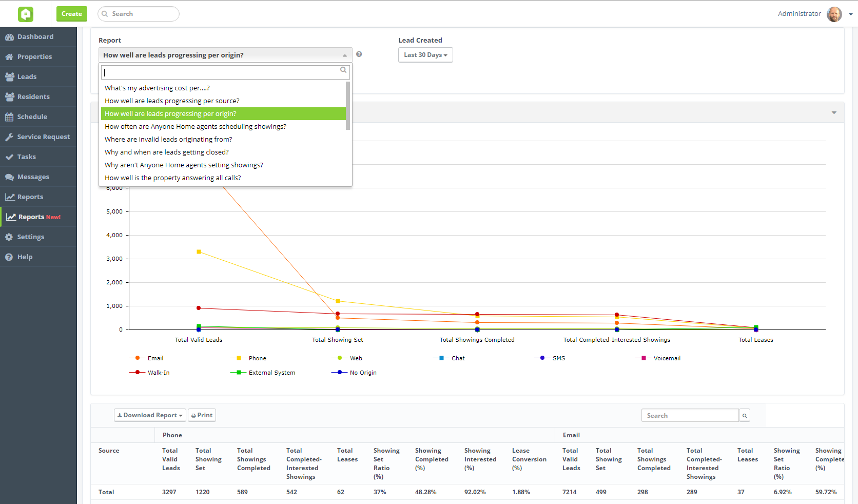Screen dimensions: 858x504
Task: Select highlighted "leads progressing per origin?" option
Action: pyautogui.click(x=223, y=114)
